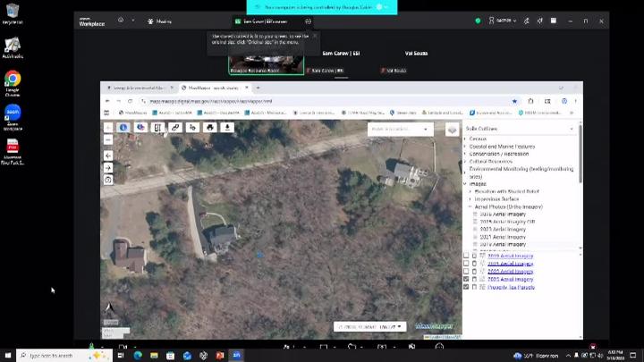Viewport: 644px width, 362px height.
Task: Select Coastal and Marine Features folder
Action: tap(502, 147)
